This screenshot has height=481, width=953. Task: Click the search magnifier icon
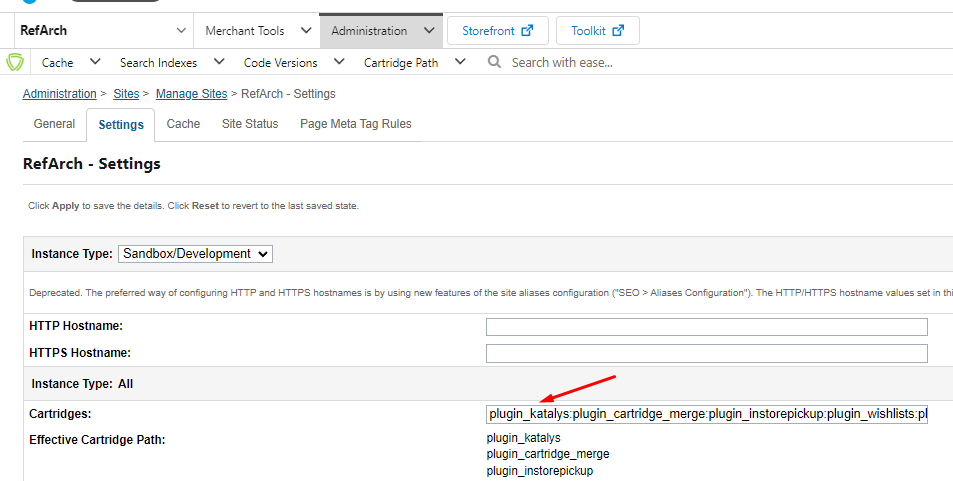click(x=494, y=62)
